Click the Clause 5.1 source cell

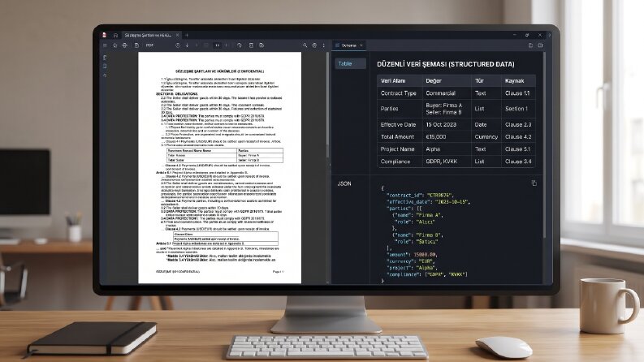coord(518,149)
